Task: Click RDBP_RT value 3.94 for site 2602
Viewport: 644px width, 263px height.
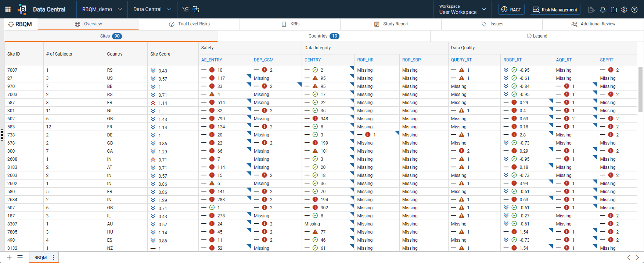Action: [524, 184]
